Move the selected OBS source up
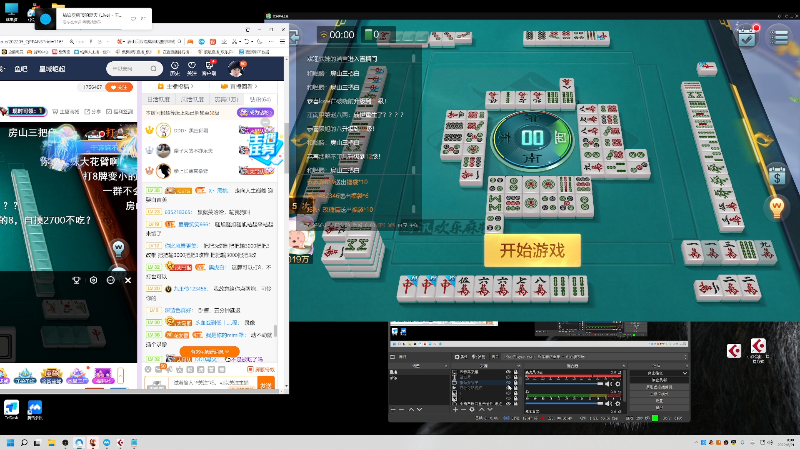This screenshot has height=450, width=800. [x=482, y=409]
